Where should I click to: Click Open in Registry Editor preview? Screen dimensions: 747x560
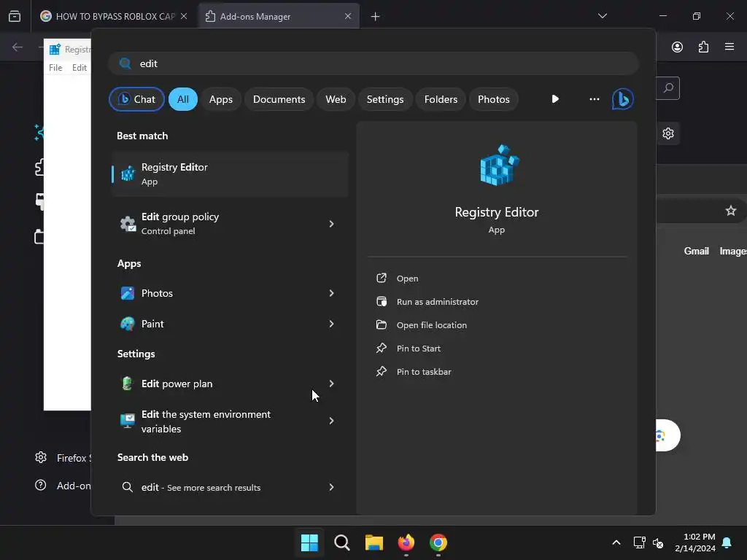click(x=407, y=278)
